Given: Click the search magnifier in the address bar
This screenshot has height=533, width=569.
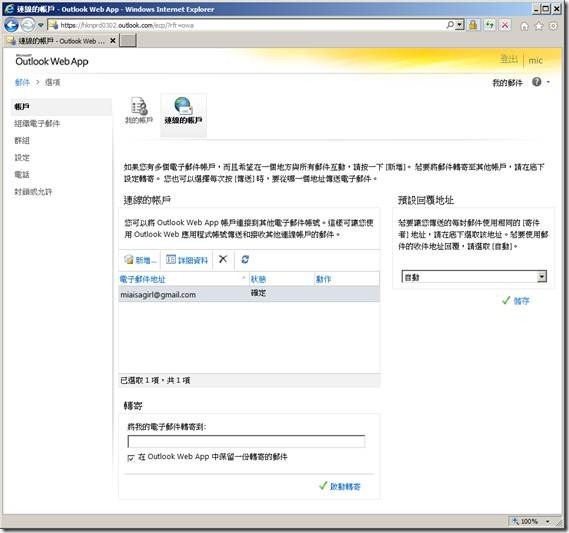Looking at the screenshot, I should (450, 25).
